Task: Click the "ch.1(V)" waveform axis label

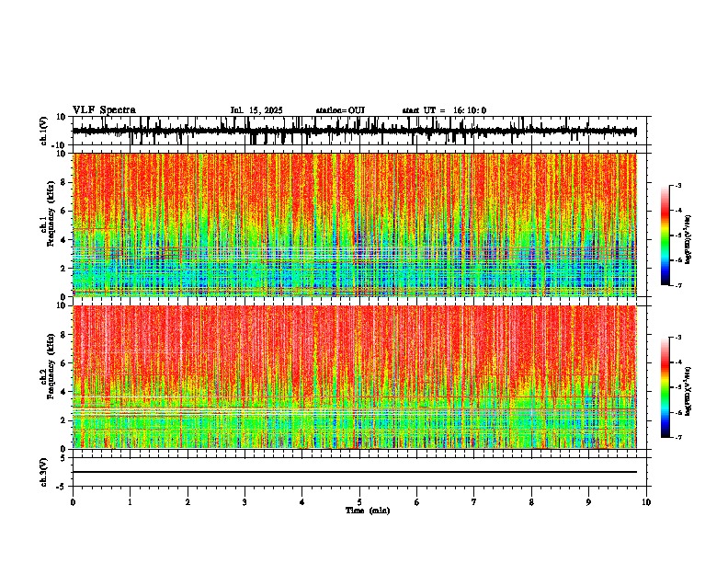Action: tap(44, 131)
